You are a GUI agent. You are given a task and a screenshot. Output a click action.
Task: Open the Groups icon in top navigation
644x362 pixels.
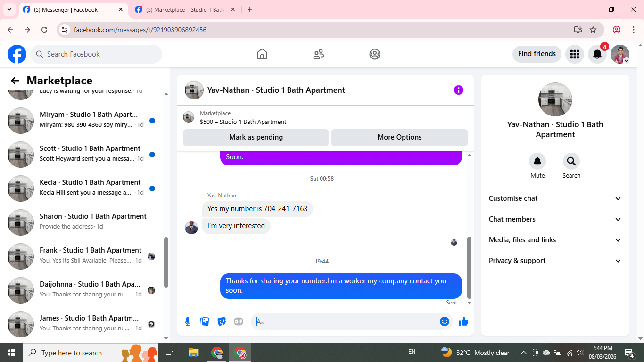coord(375,54)
